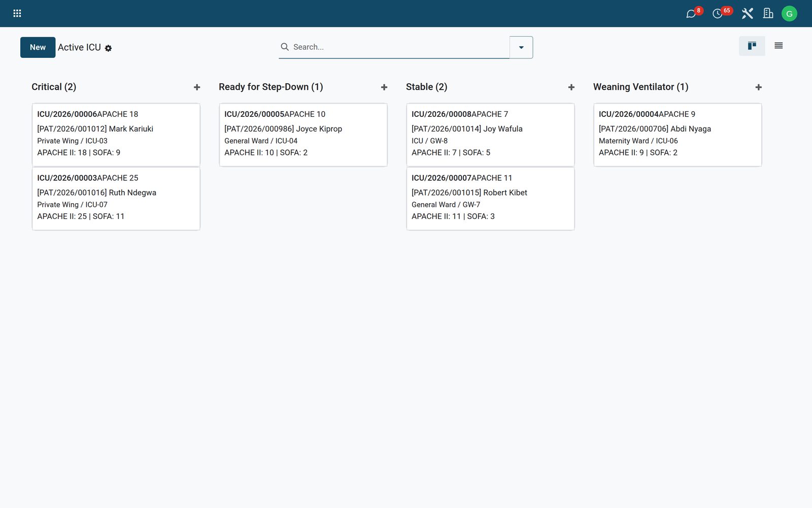Click the text 'ICU / GW-8'

coord(429,141)
